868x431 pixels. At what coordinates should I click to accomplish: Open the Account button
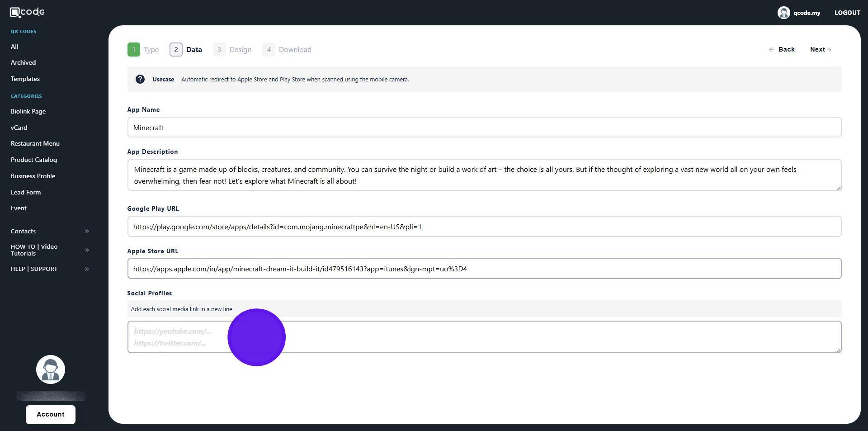coord(51,414)
